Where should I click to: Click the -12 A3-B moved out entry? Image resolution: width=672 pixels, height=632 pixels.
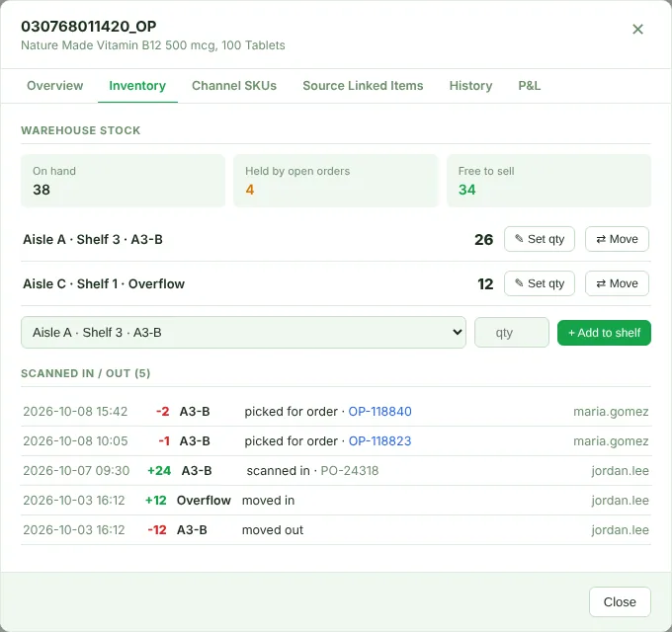tap(336, 529)
